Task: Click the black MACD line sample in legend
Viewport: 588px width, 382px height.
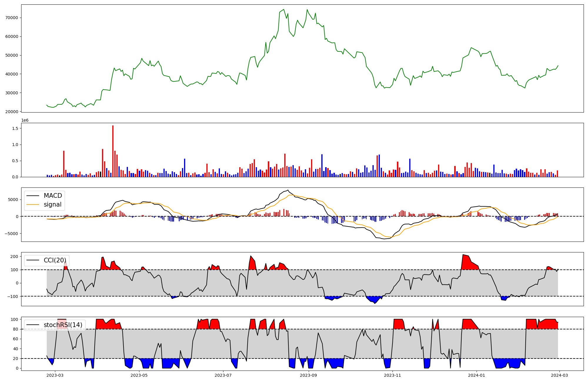Action: 33,196
